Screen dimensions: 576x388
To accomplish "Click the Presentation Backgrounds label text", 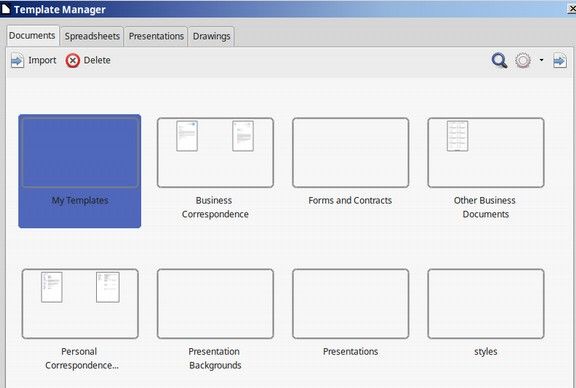I will click(x=215, y=358).
